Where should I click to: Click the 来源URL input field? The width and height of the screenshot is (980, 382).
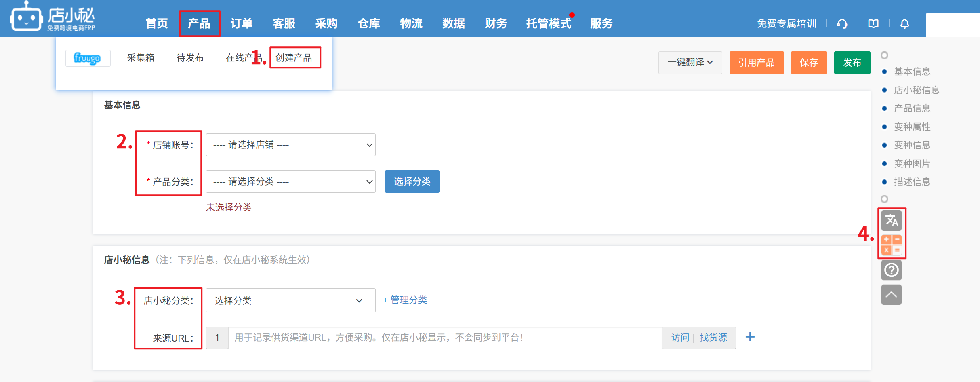click(444, 338)
